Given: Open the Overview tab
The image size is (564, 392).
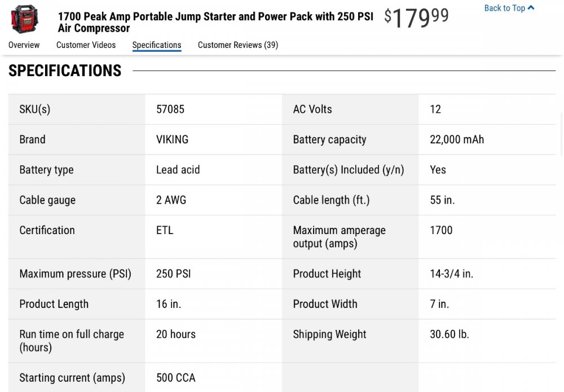Looking at the screenshot, I should (24, 45).
